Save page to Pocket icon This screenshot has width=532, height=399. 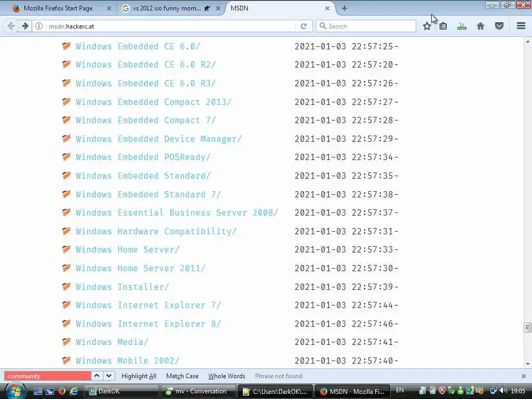[x=499, y=26]
